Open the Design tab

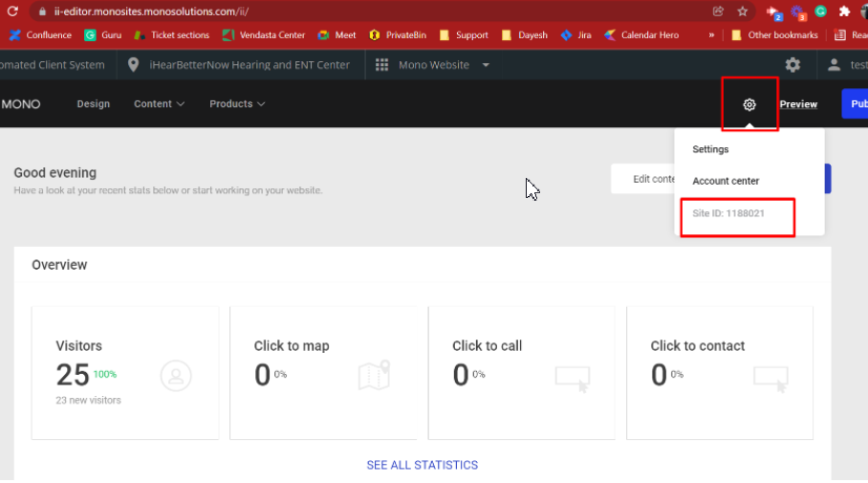point(94,104)
